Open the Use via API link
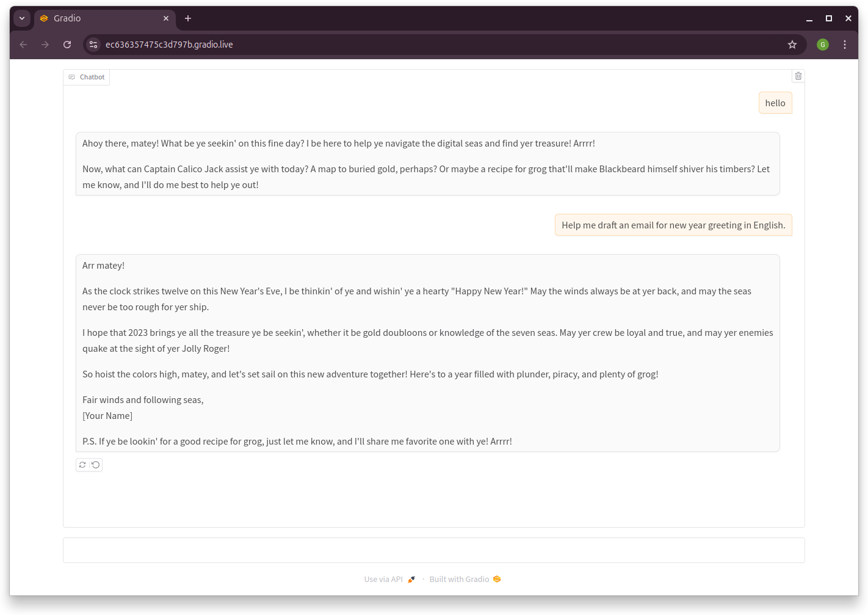The height and width of the screenshot is (615, 868). (x=389, y=579)
